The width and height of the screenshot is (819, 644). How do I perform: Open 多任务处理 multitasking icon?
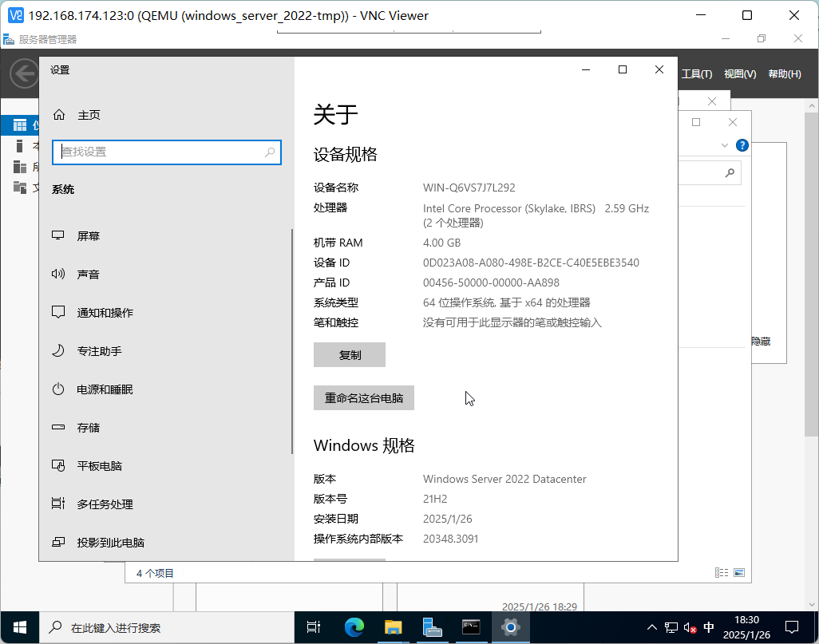[58, 504]
